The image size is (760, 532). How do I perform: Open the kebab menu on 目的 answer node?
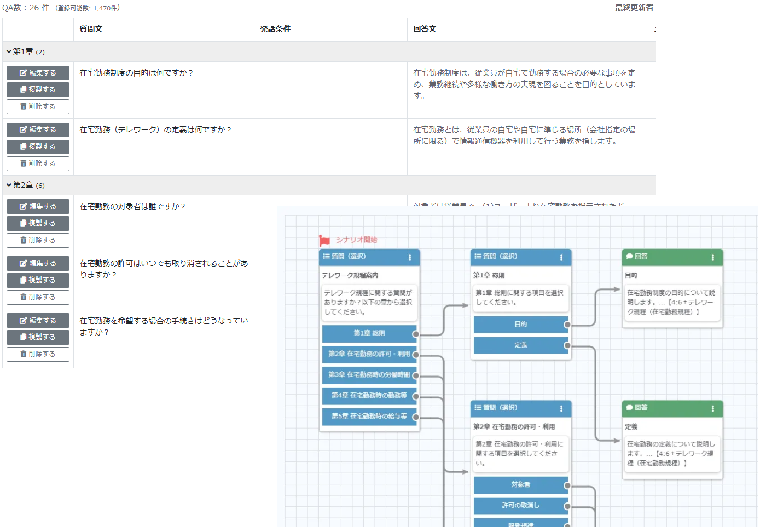712,257
